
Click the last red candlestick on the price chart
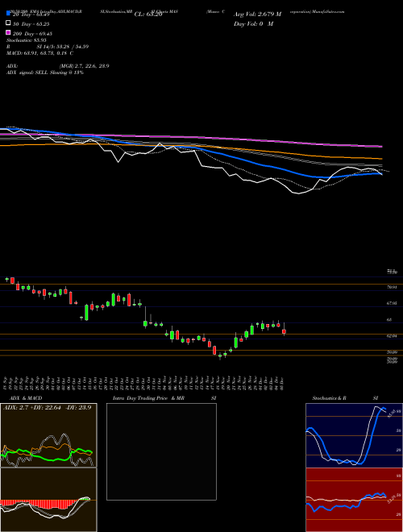284,331
